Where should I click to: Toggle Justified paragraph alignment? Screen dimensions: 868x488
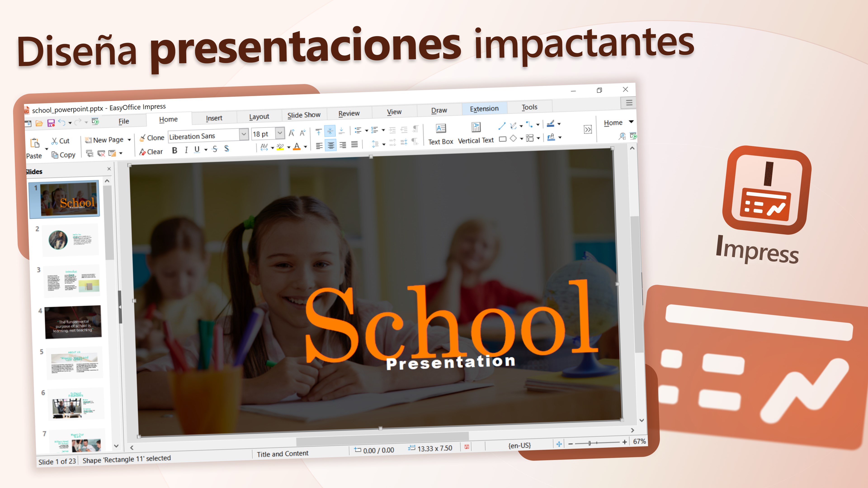click(x=354, y=144)
